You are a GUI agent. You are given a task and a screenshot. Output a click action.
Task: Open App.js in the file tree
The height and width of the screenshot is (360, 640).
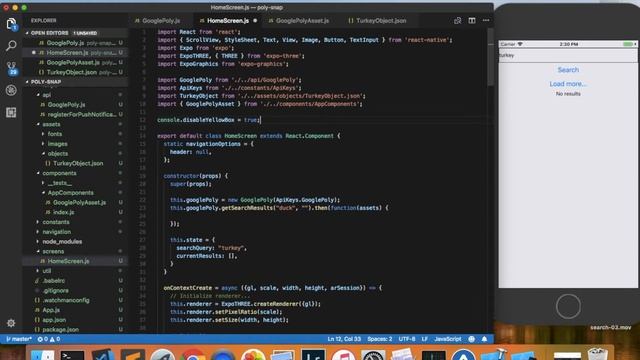point(76,310)
